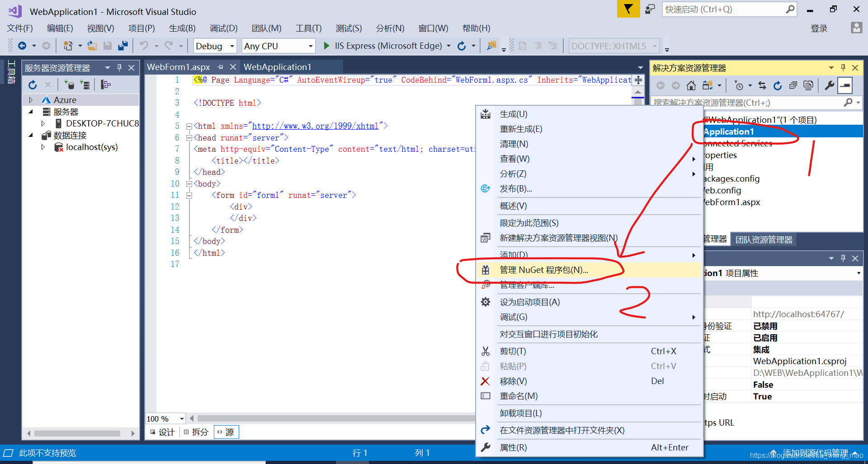The image size is (868, 464).
Task: Click the Refresh browser icon after IIS Express
Action: pyautogui.click(x=462, y=46)
